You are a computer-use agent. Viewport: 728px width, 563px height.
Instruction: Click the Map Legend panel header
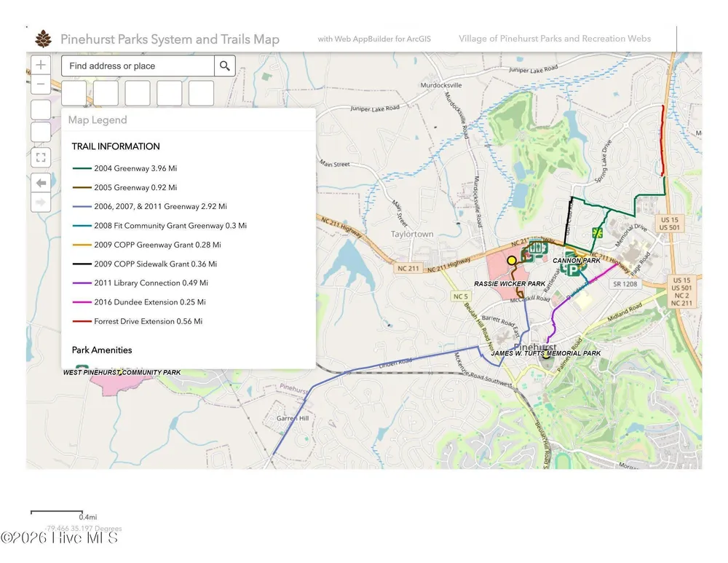(x=189, y=120)
